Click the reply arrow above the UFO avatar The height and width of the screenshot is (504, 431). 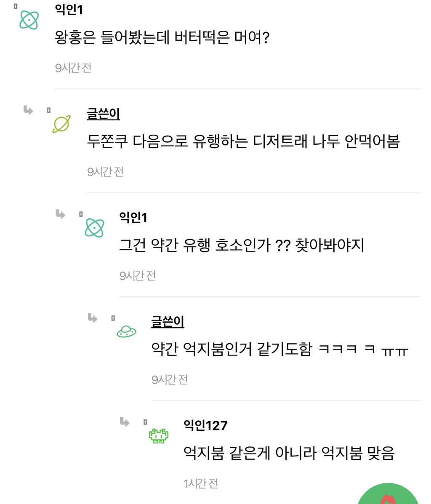tap(91, 318)
